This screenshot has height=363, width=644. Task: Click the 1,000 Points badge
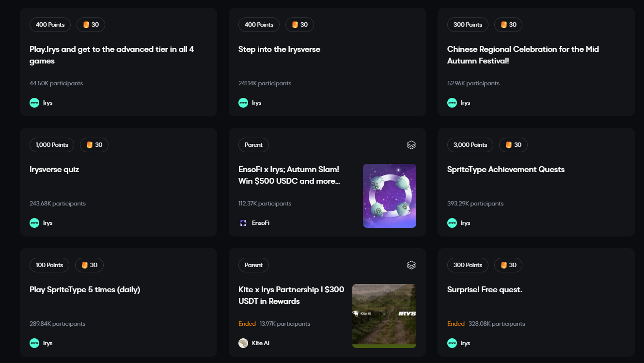[x=52, y=145]
